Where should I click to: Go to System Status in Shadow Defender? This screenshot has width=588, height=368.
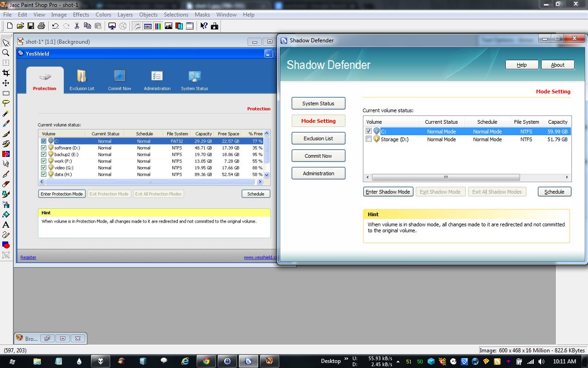point(318,103)
